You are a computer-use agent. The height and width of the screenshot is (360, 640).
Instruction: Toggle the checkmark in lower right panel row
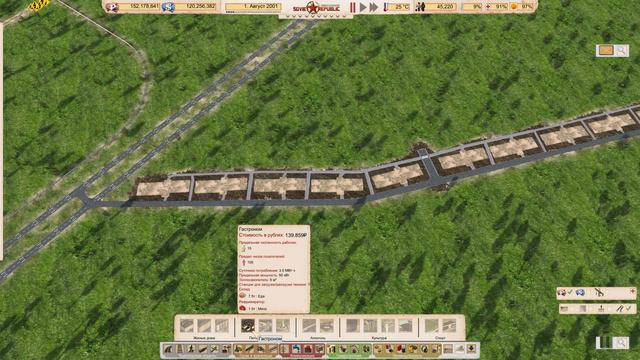[x=629, y=308]
